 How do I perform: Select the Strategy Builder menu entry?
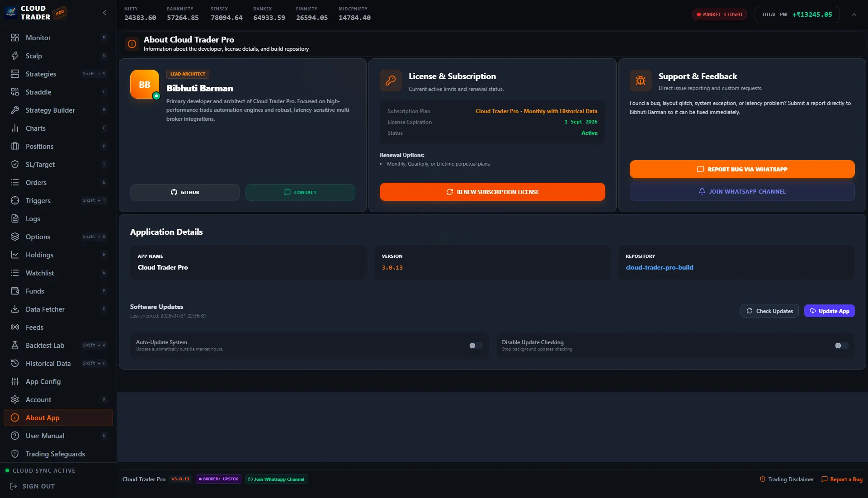(58, 110)
